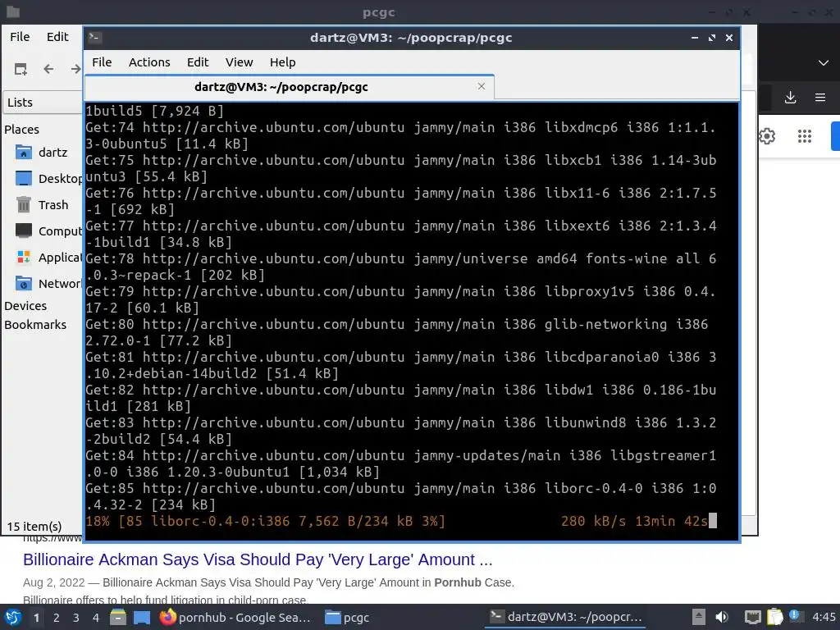Screen dimensions: 840x630
Task: Close the terminal tab with its X
Action: click(x=481, y=86)
